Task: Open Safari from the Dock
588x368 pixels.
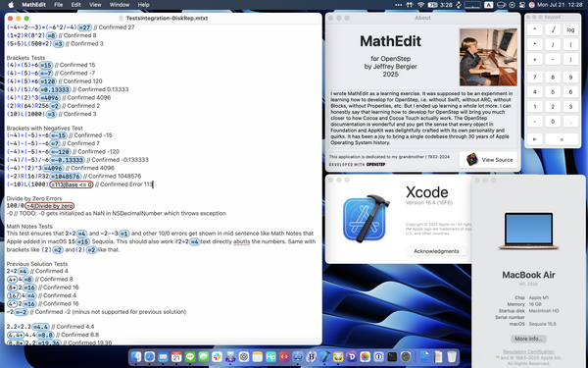Action: pos(150,356)
